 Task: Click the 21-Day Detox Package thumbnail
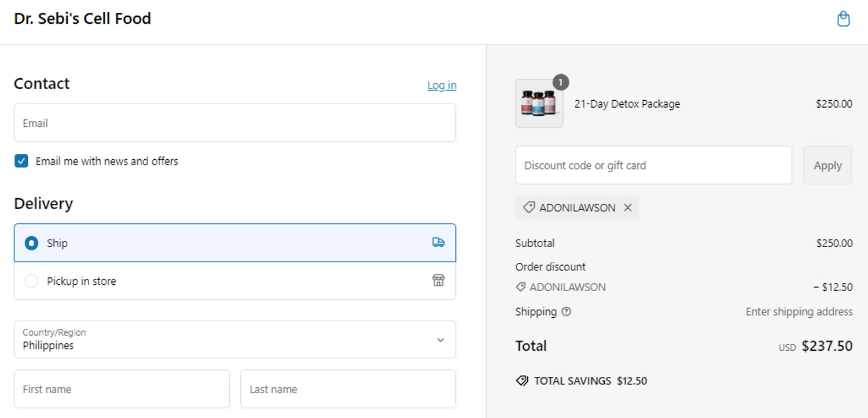tap(539, 104)
